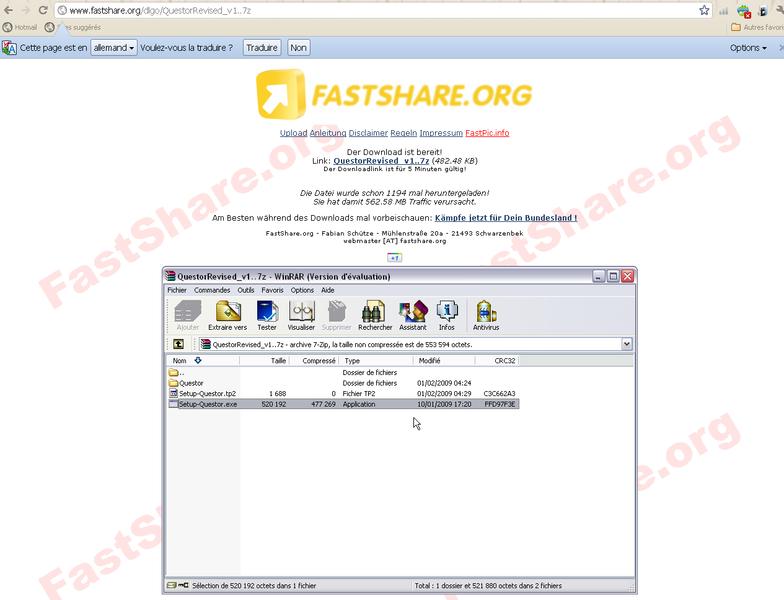Screen dimensions: 784x600
Task: Click the FastShare.org logo
Action: (394, 94)
